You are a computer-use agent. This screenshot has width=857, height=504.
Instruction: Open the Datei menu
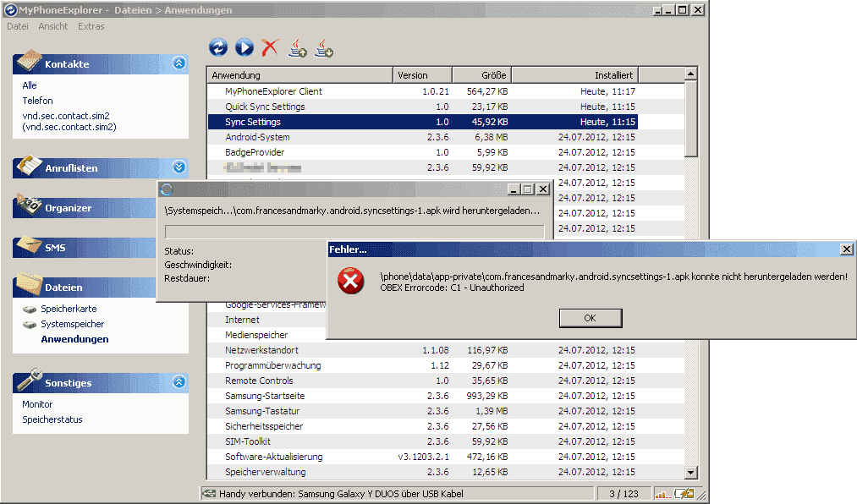tap(18, 26)
